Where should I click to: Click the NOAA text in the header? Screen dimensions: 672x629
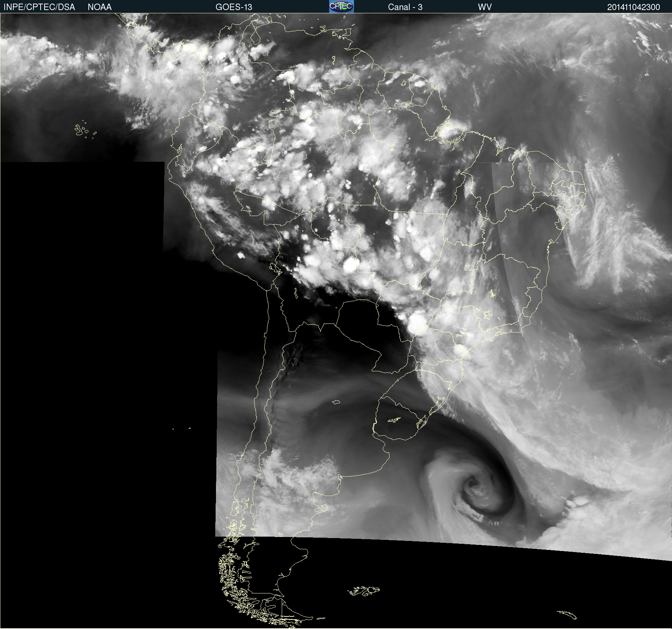pos(100,7)
